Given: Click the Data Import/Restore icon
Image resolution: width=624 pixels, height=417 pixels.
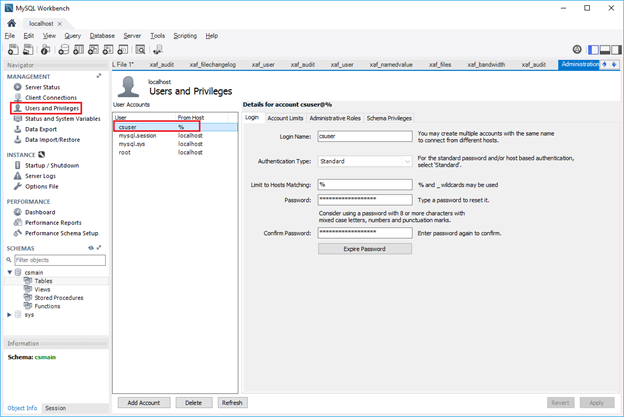Looking at the screenshot, I should (x=18, y=140).
